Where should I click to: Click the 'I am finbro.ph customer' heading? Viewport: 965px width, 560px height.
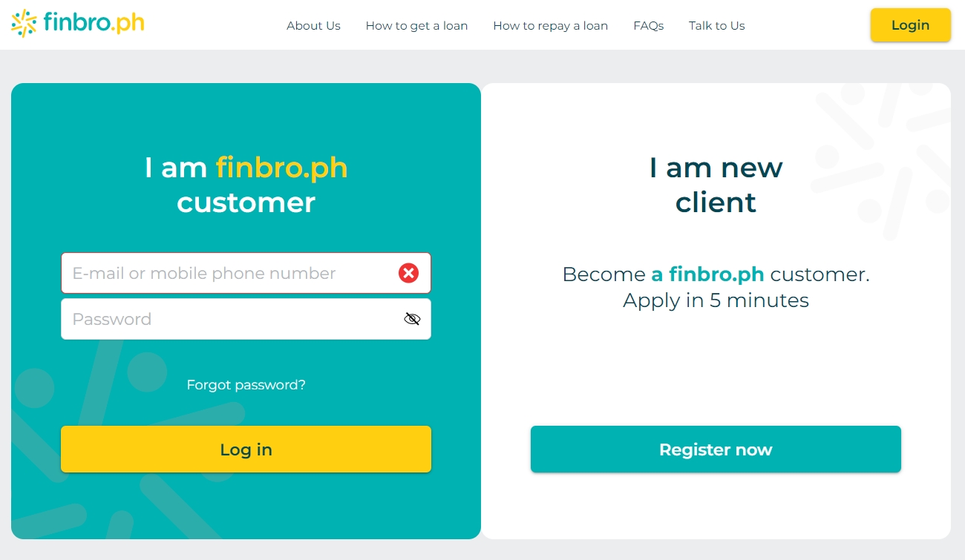[x=246, y=185]
